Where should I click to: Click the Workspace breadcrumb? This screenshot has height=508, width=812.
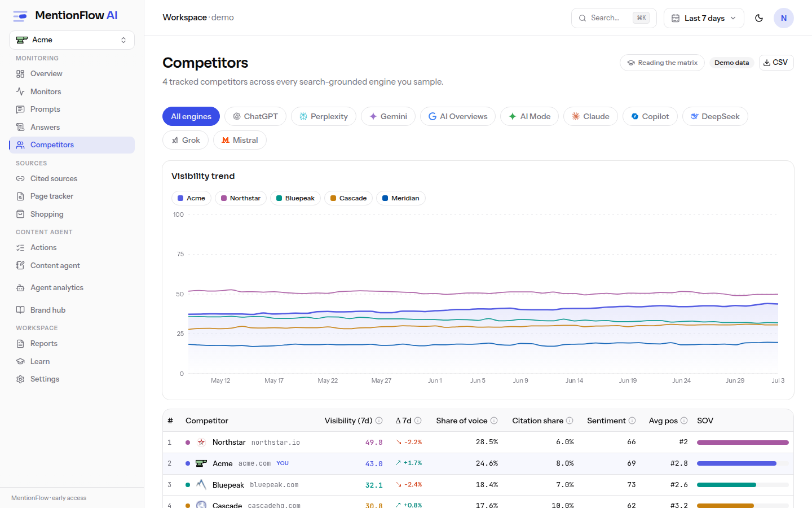point(184,17)
